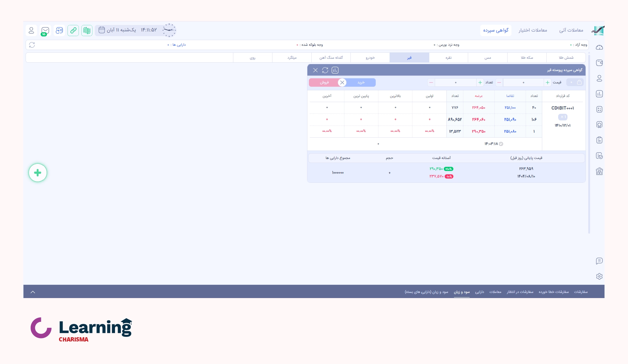This screenshot has height=364, width=628.
Task: Switch to the سکه طلا tab
Action: pyautogui.click(x=527, y=58)
